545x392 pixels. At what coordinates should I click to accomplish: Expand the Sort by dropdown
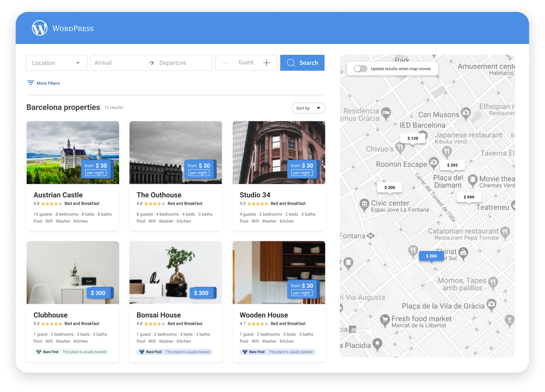308,108
